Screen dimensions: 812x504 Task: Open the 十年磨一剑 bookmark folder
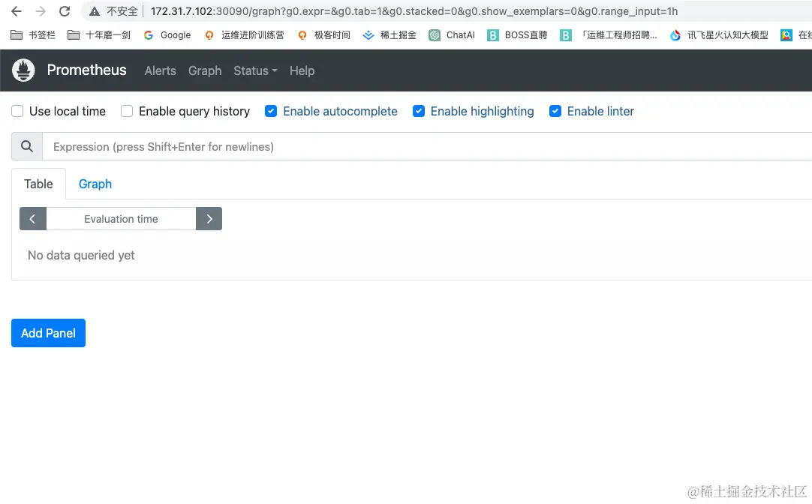point(99,35)
